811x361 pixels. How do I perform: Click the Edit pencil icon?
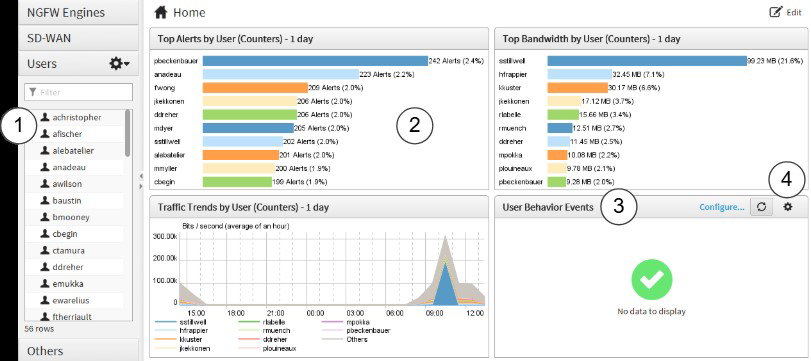coord(776,12)
